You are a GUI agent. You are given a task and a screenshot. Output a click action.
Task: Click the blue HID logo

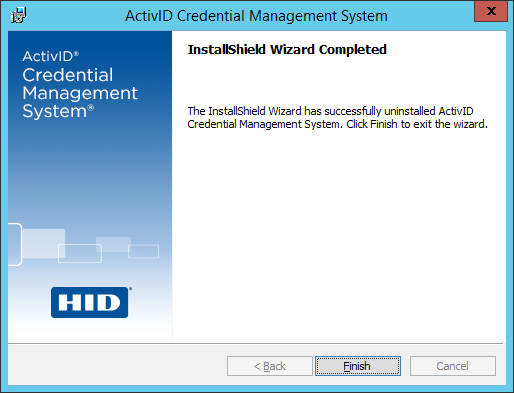point(90,302)
